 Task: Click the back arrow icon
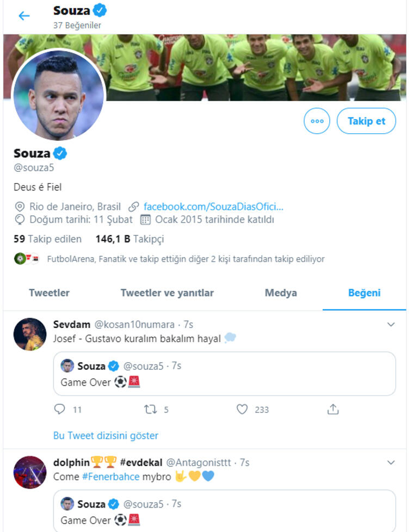click(24, 16)
